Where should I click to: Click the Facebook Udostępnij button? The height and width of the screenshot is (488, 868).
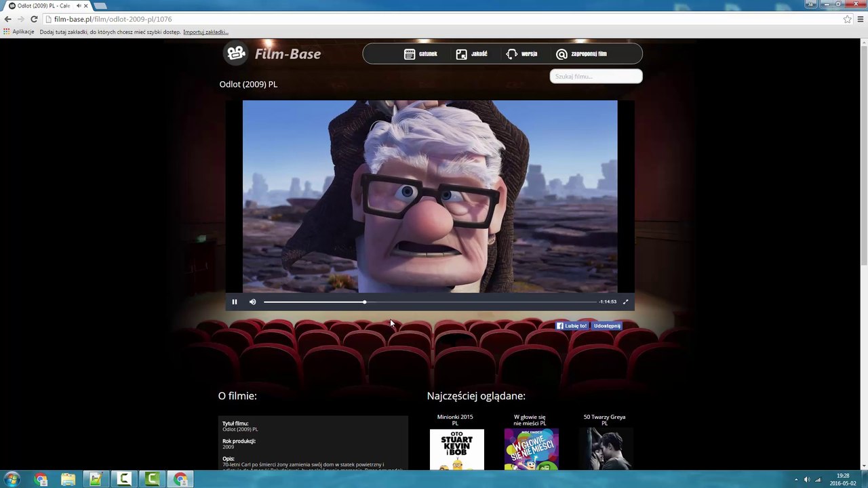(x=607, y=326)
